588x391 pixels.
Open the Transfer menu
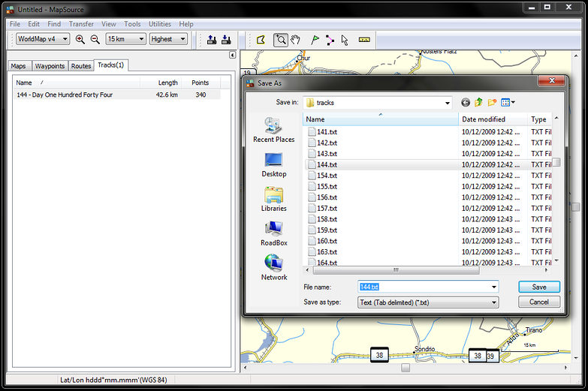(81, 24)
